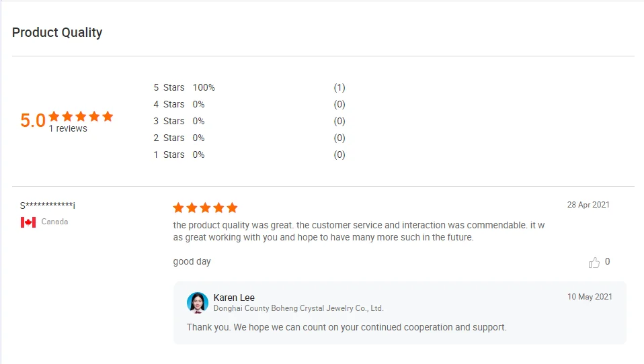The height and width of the screenshot is (364, 644).
Task: Open Donghai County Boheng Crystal Jewelry link
Action: click(298, 308)
